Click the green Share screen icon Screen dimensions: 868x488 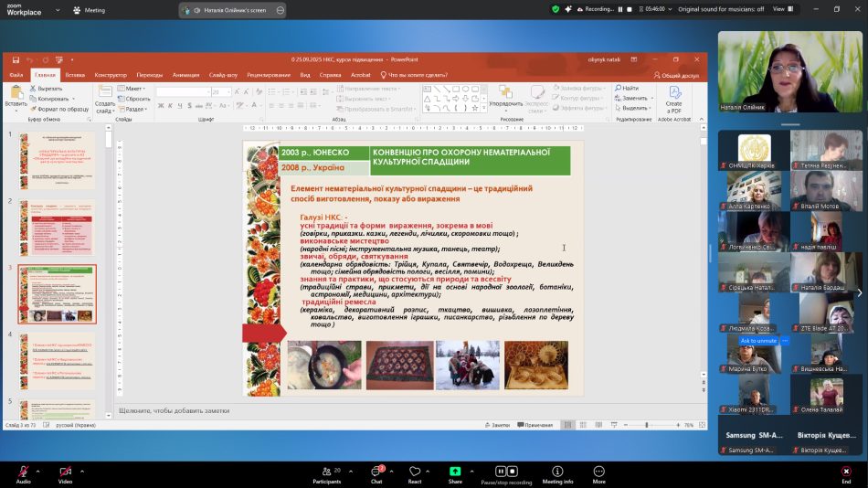pyautogui.click(x=455, y=471)
